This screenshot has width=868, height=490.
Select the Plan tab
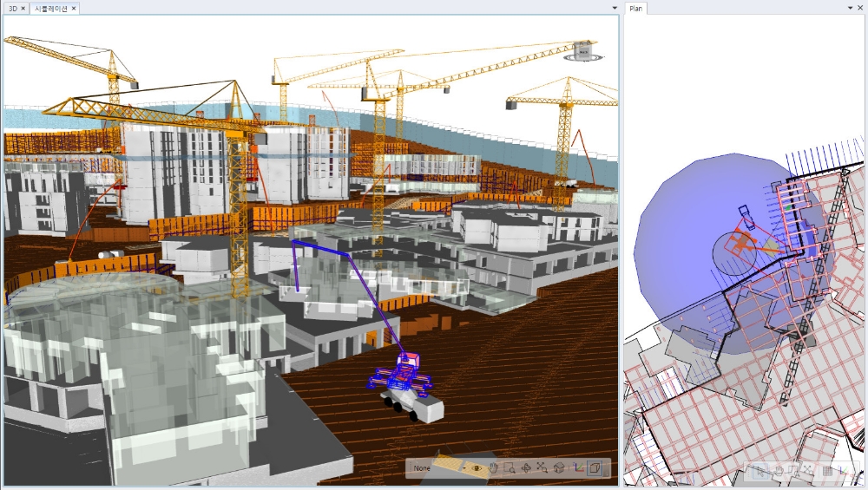[x=635, y=8]
